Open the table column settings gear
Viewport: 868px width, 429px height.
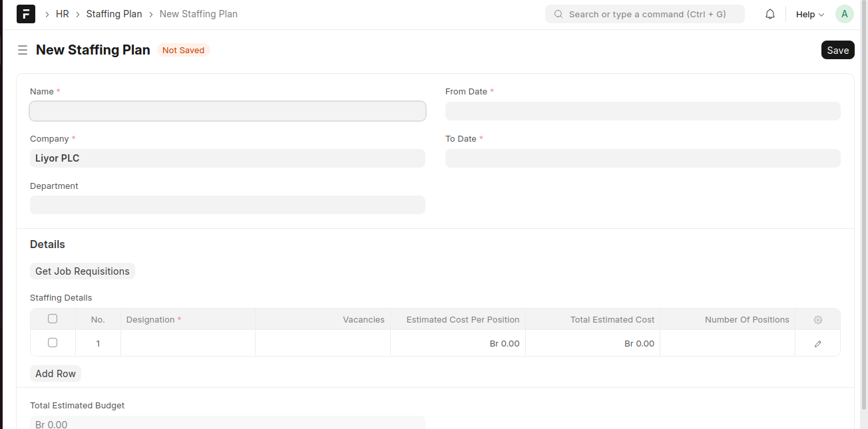click(818, 320)
